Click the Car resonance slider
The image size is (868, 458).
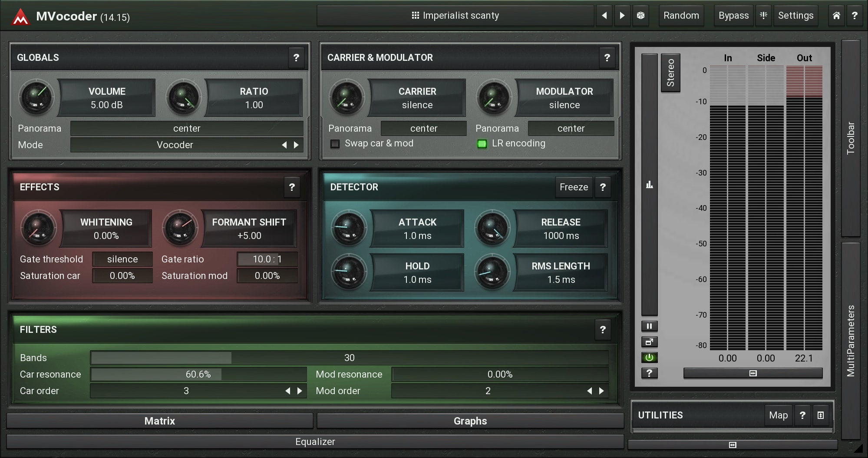click(198, 375)
